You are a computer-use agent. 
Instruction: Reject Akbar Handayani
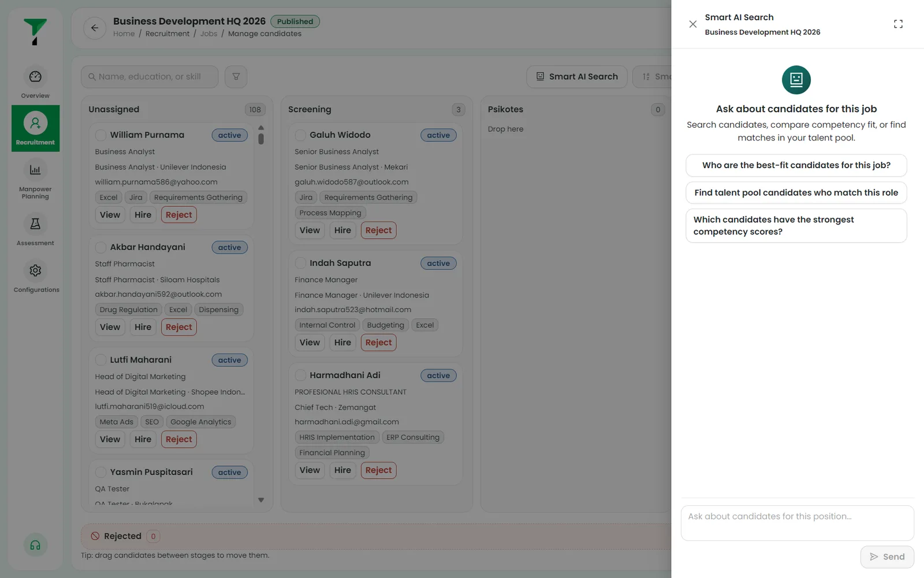(x=178, y=327)
